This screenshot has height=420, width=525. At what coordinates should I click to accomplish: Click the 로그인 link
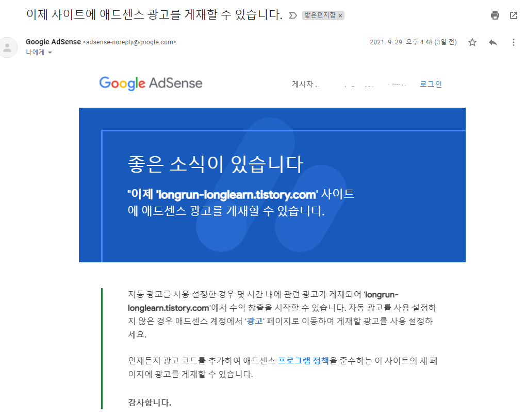coord(431,84)
